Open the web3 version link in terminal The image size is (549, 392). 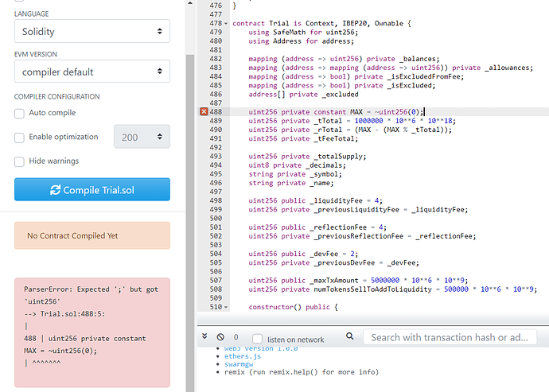261,348
